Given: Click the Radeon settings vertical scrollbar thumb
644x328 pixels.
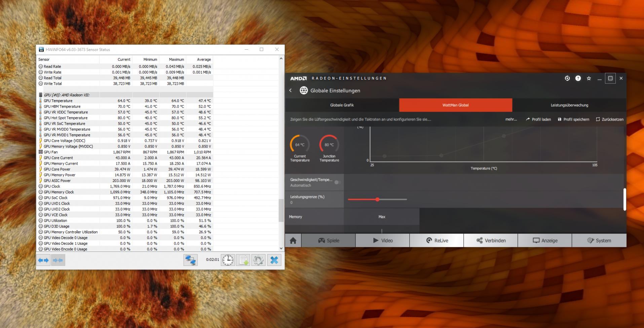Looking at the screenshot, I should click(624, 199).
